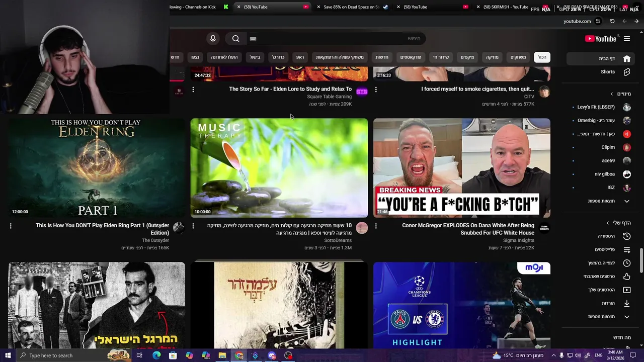This screenshot has height=362, width=644.
Task: Select the 'בישול' (Cooking) filter chip
Action: 255,57
